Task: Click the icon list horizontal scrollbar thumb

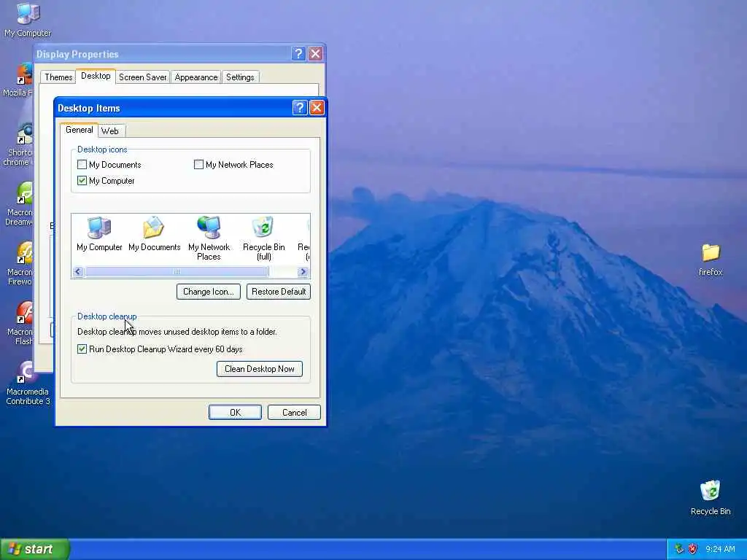Action: click(x=177, y=271)
